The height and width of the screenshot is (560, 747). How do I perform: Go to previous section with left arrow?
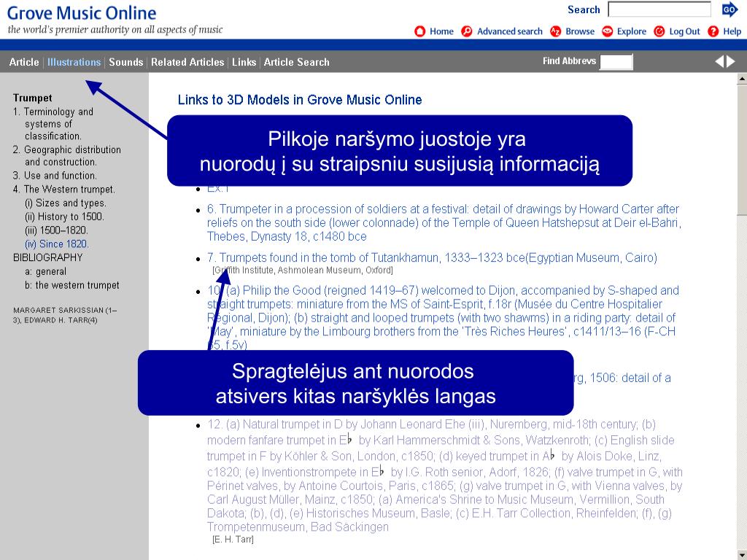coord(719,61)
